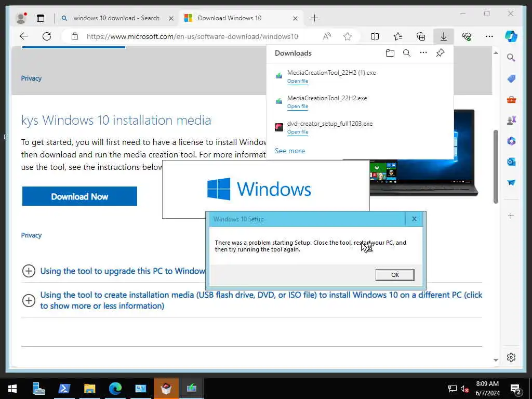Close the Download Windows 10 tab
The width and height of the screenshot is (532, 399).
tap(295, 18)
